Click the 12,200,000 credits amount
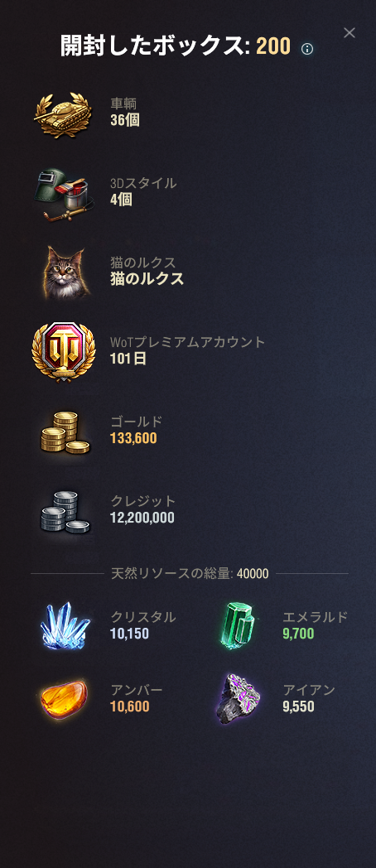376x868 pixels. (142, 518)
